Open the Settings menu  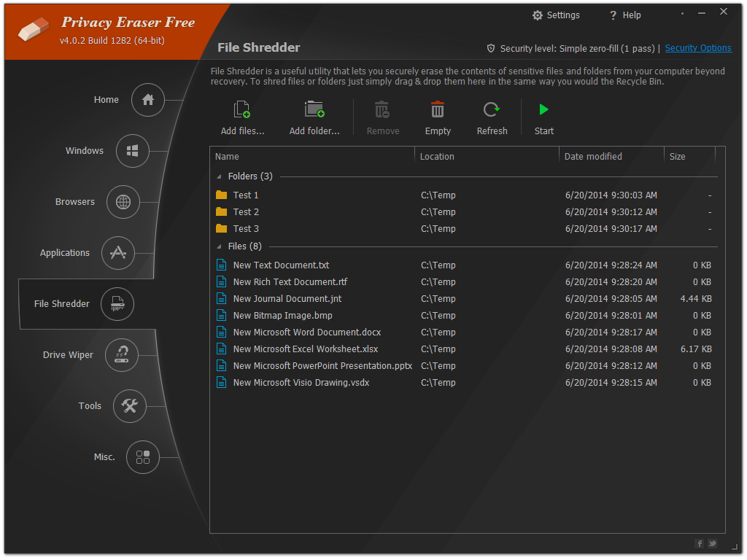pyautogui.click(x=556, y=15)
